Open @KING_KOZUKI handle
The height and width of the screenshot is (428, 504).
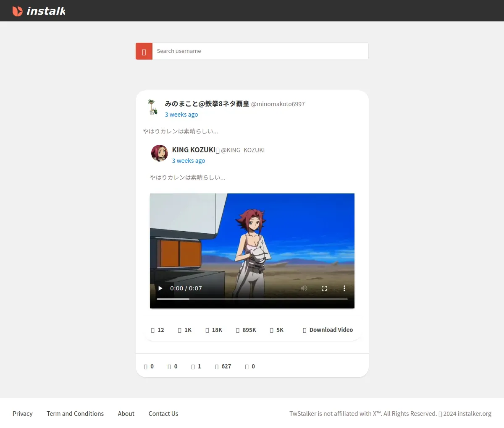point(243,150)
